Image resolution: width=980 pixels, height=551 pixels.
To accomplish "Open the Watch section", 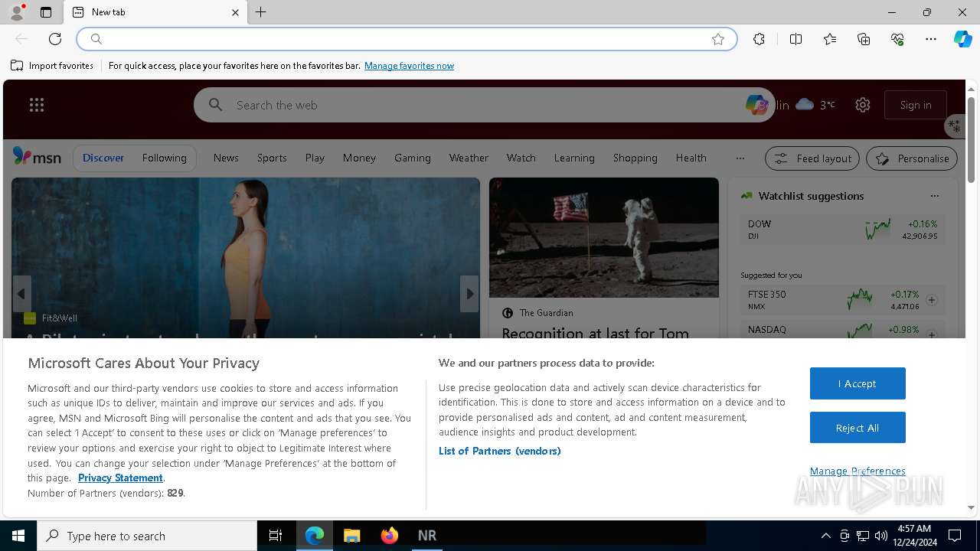I will [x=521, y=158].
